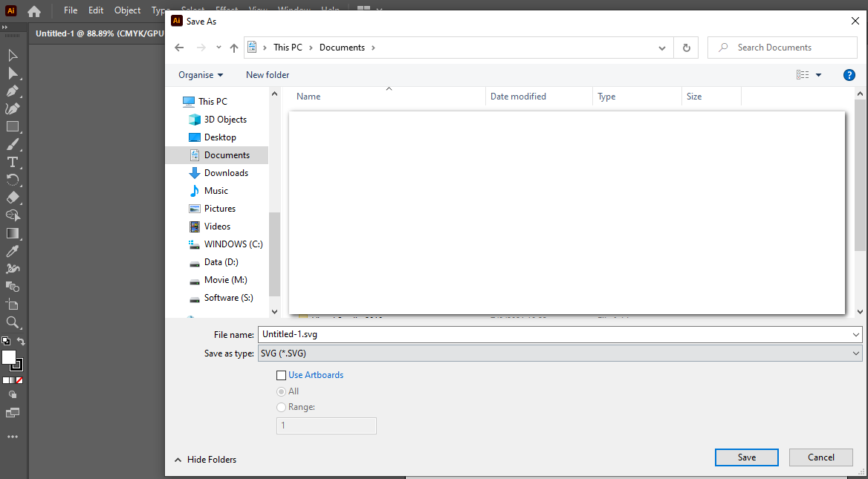Select the Eraser tool

tap(12, 198)
